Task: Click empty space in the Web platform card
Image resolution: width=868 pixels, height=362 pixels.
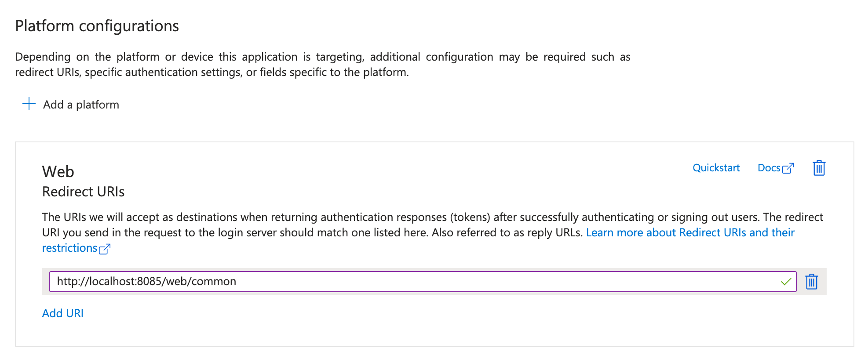Action: click(440, 325)
